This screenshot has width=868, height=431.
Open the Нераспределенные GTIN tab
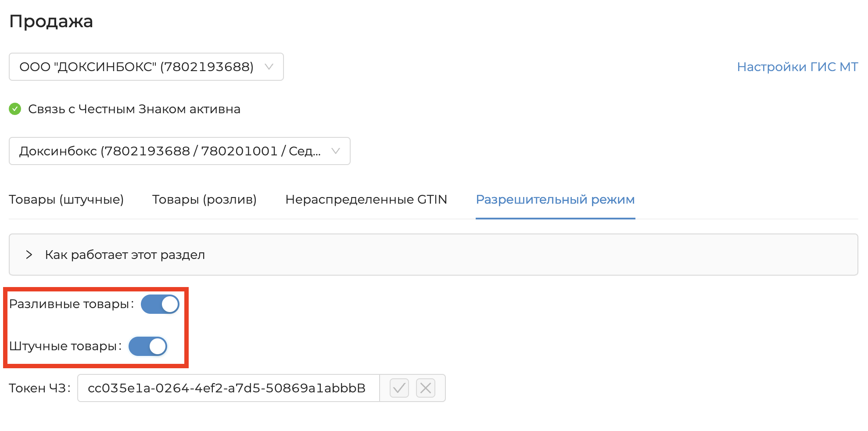click(x=366, y=200)
